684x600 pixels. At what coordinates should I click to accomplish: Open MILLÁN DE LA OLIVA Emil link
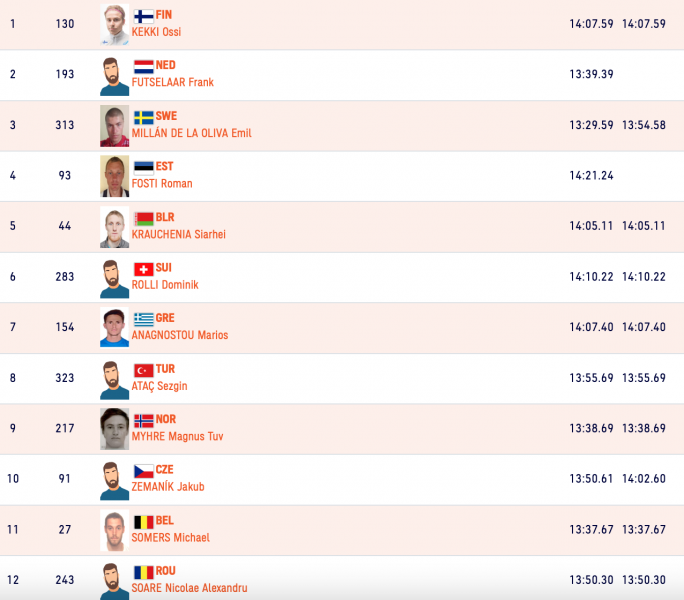tap(192, 133)
